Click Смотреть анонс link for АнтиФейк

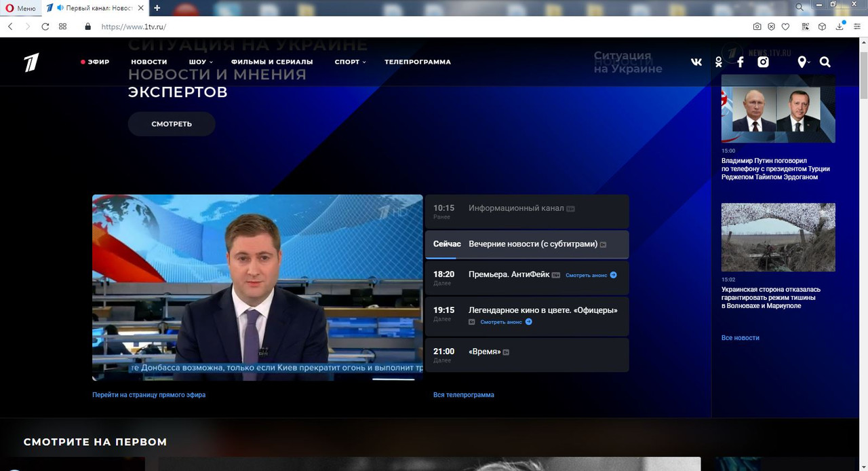coord(587,276)
